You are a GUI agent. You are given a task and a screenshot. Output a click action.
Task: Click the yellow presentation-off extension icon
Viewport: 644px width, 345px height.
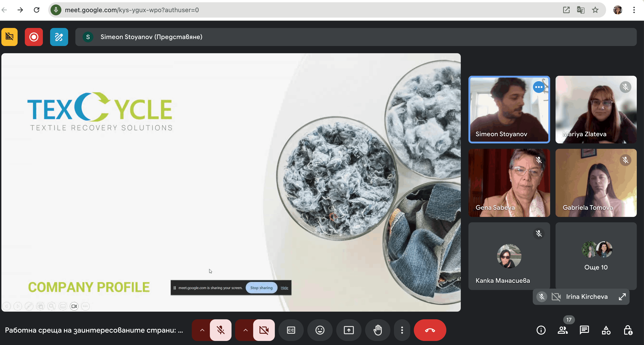pyautogui.click(x=9, y=37)
